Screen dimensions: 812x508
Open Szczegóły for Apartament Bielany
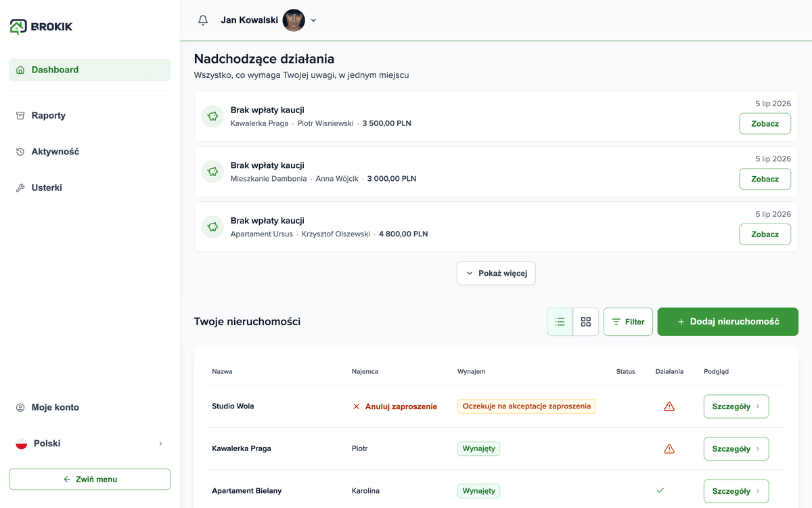coord(736,491)
